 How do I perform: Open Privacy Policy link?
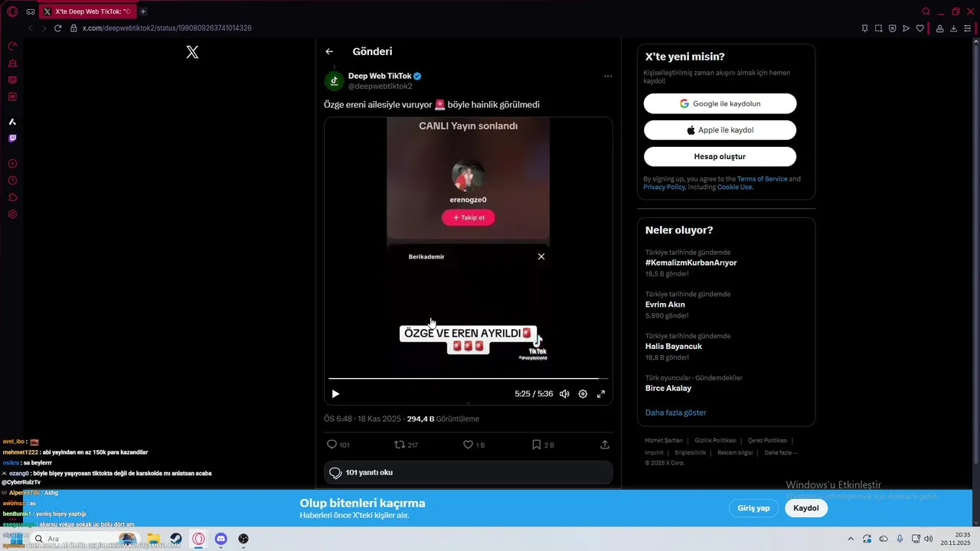tap(664, 187)
